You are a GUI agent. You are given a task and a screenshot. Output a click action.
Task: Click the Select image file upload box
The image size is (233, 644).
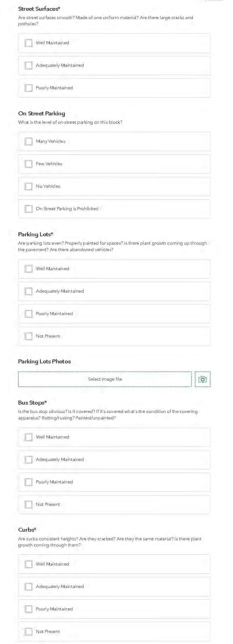pos(105,379)
